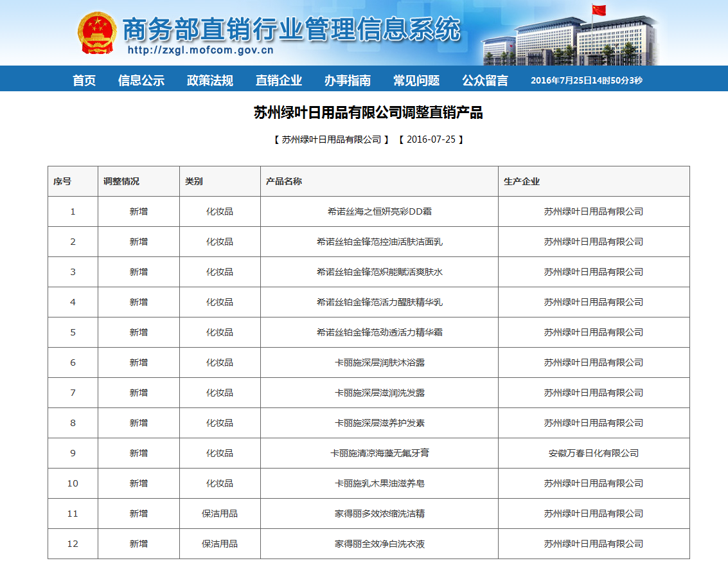
Task: Select product 卡丽施乳木果油滋养皂
Action: (379, 483)
